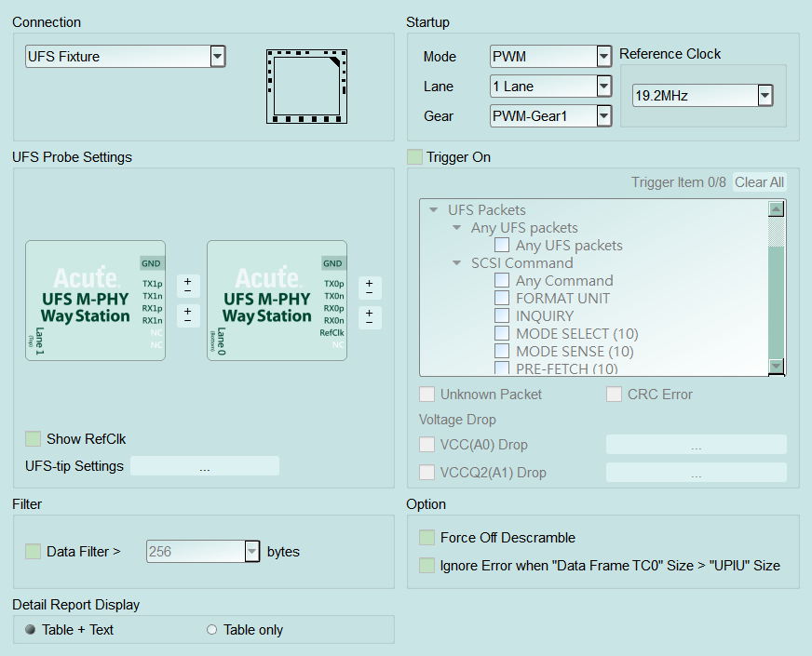812x656 pixels.
Task: Check the Any Command trigger item
Action: click(502, 280)
